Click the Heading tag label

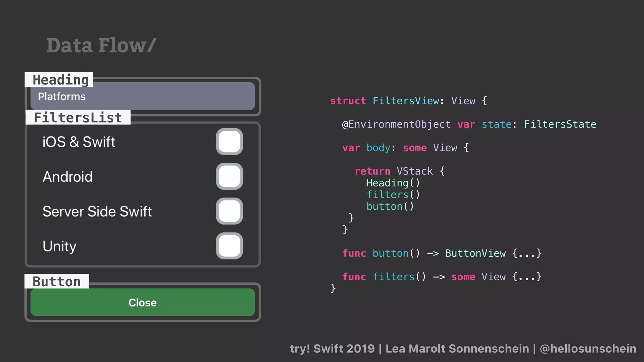tap(59, 80)
